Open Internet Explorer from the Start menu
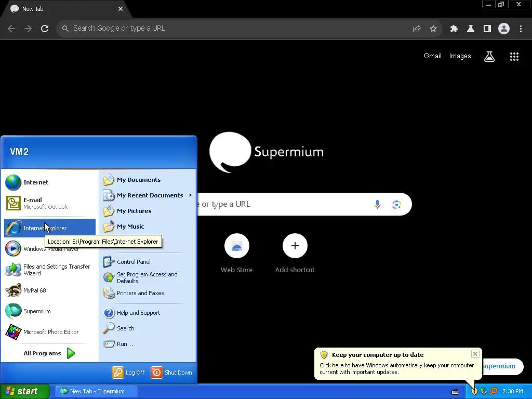The width and height of the screenshot is (532, 399). point(49,228)
